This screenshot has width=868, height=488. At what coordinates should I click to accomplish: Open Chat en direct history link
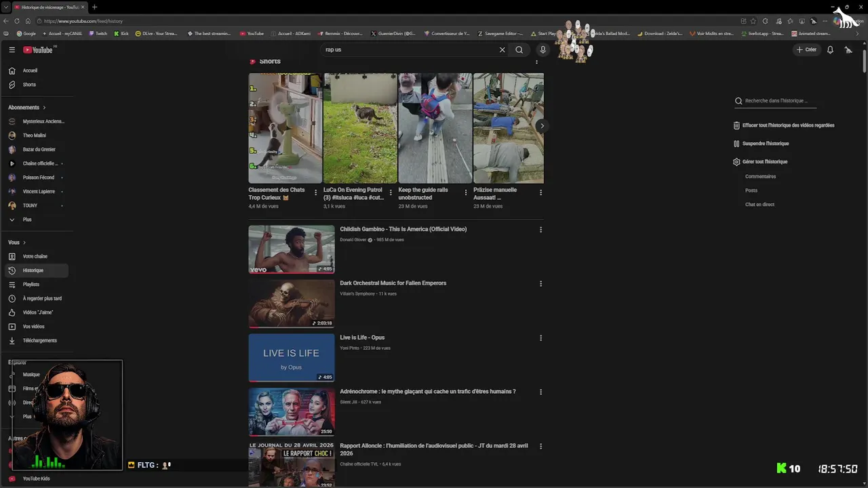click(759, 204)
